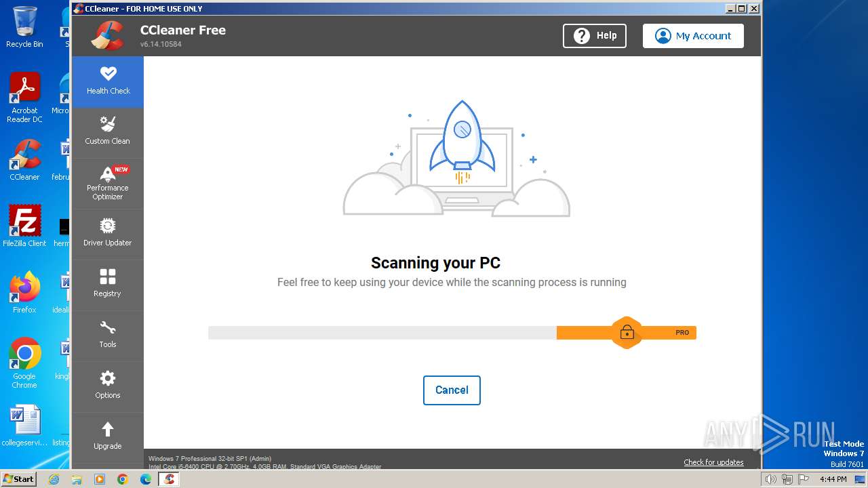The height and width of the screenshot is (488, 868).
Task: Open the Registry cleaner
Action: pos(108,285)
